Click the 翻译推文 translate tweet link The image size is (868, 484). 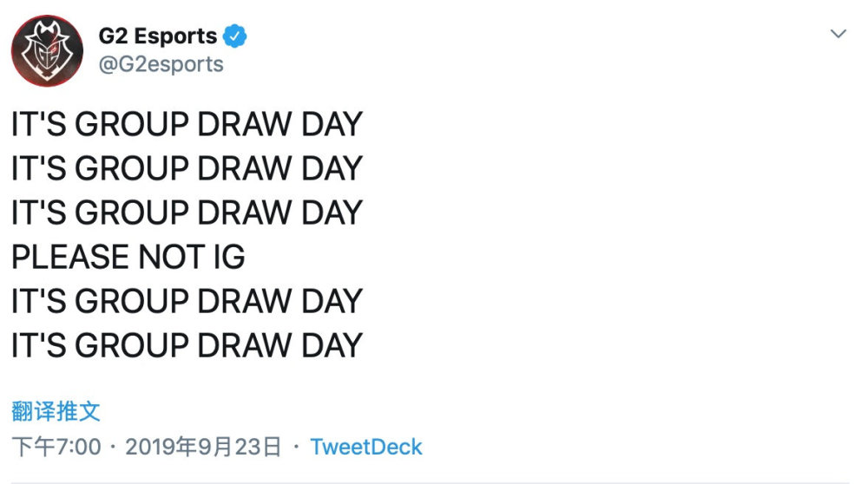(x=56, y=410)
